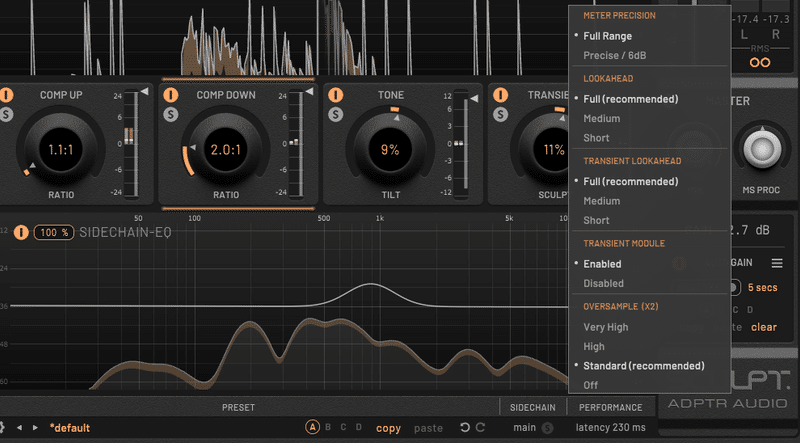Viewport: 800px width, 443px height.
Task: Click the TONE solo S icon
Action: (335, 114)
